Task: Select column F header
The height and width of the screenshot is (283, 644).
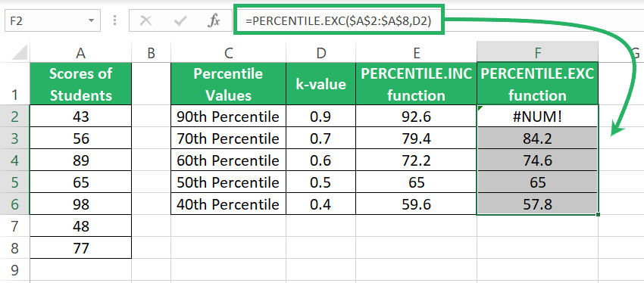Action: point(538,53)
